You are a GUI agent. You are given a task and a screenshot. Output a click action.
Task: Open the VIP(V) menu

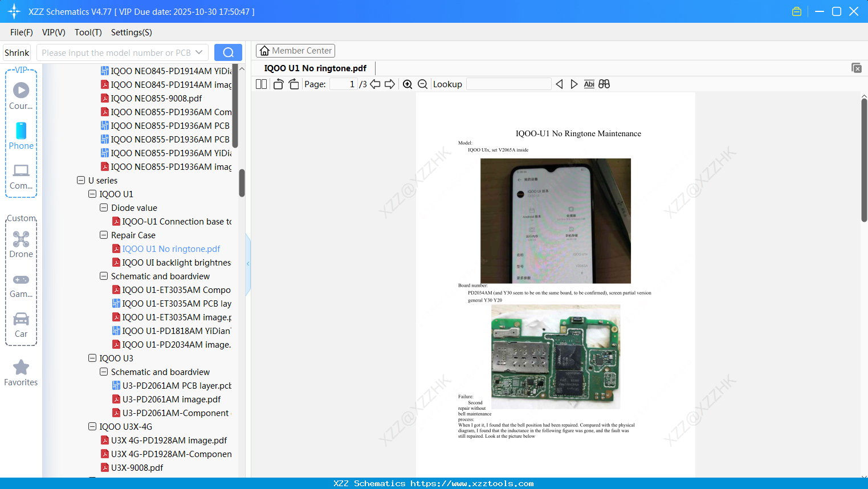coord(54,32)
